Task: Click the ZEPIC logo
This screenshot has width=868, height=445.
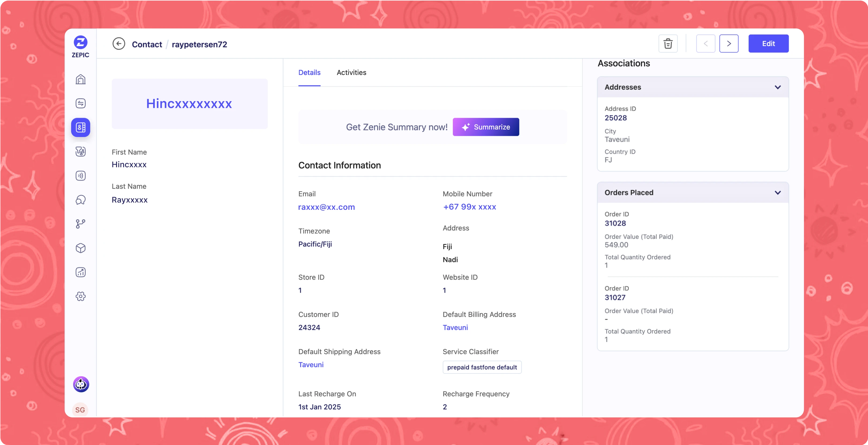Action: point(81,47)
